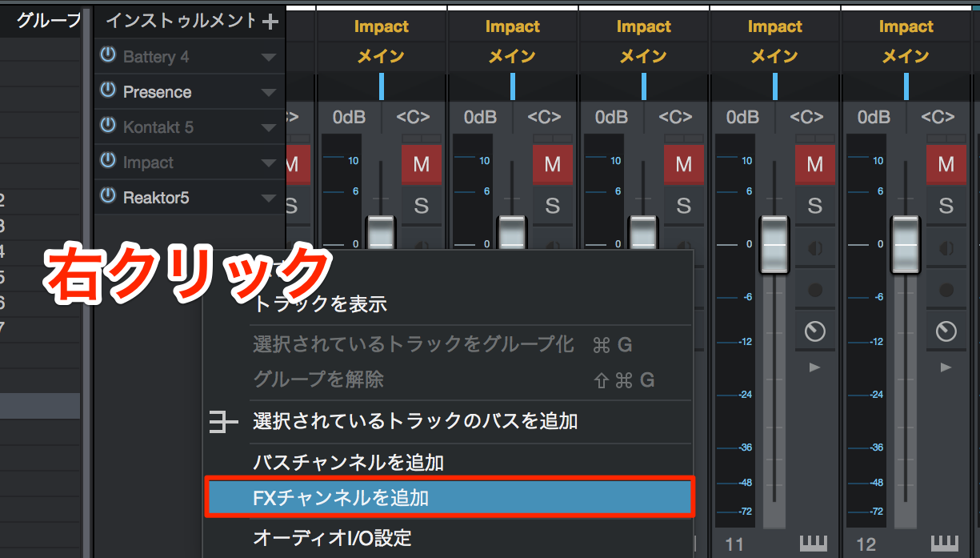Click the 0dB volume value on channel 11
980x558 pixels.
click(x=742, y=118)
